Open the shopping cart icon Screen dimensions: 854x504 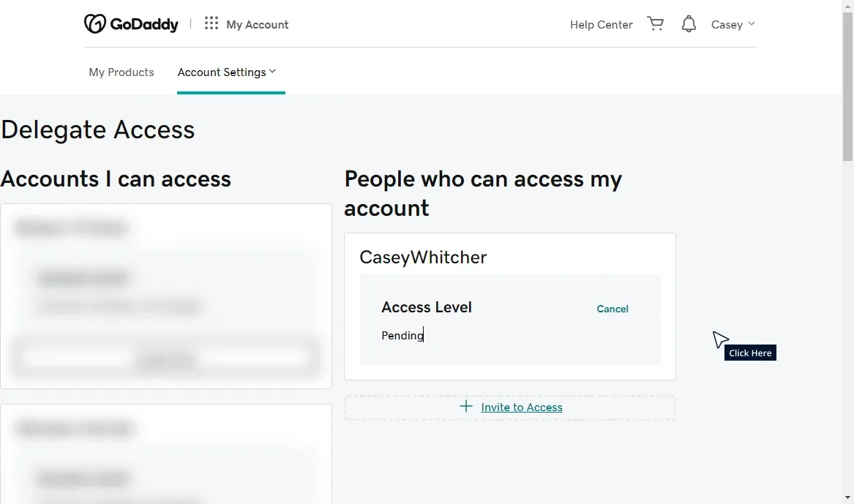pyautogui.click(x=656, y=23)
